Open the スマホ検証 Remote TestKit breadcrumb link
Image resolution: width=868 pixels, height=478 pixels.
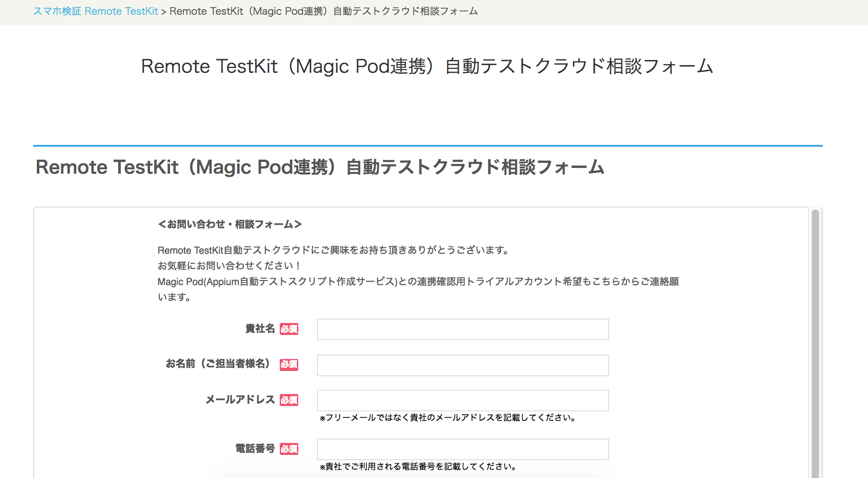point(96,11)
